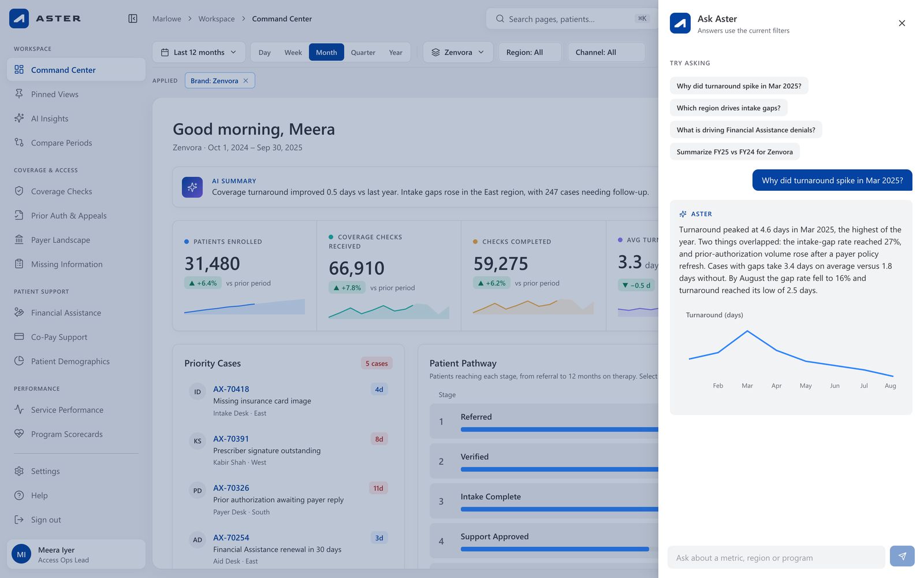Open the Region: All filter
Image resolution: width=924 pixels, height=578 pixels.
point(530,53)
